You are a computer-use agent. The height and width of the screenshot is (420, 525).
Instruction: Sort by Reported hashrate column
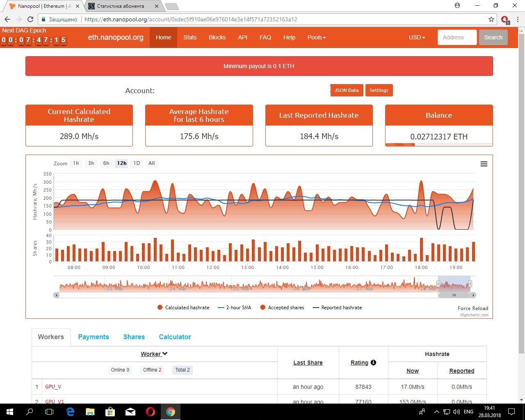pos(462,371)
